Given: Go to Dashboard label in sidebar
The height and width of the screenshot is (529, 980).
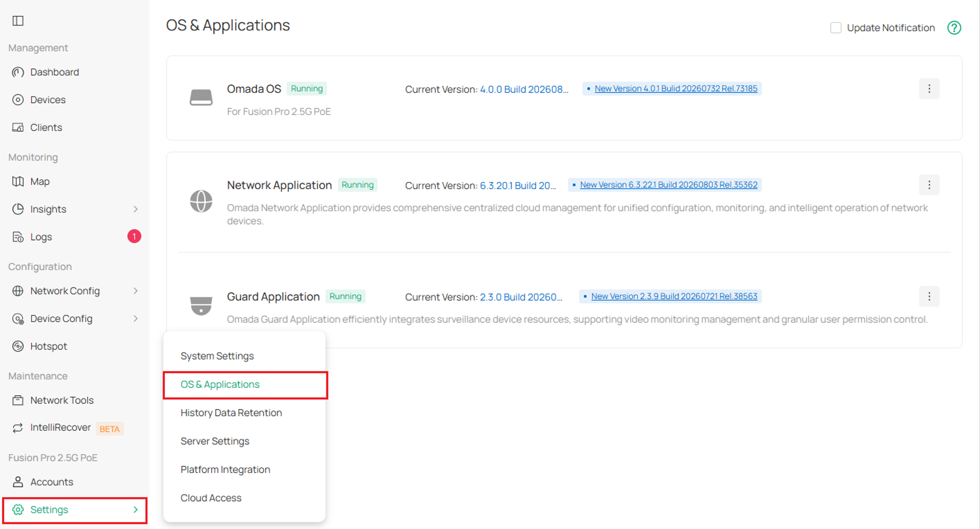Looking at the screenshot, I should (x=55, y=72).
